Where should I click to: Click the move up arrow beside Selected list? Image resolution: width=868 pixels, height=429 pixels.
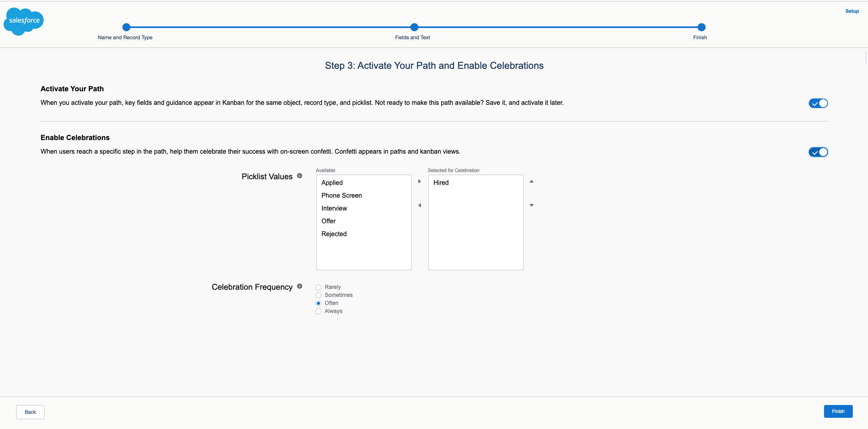(x=532, y=181)
